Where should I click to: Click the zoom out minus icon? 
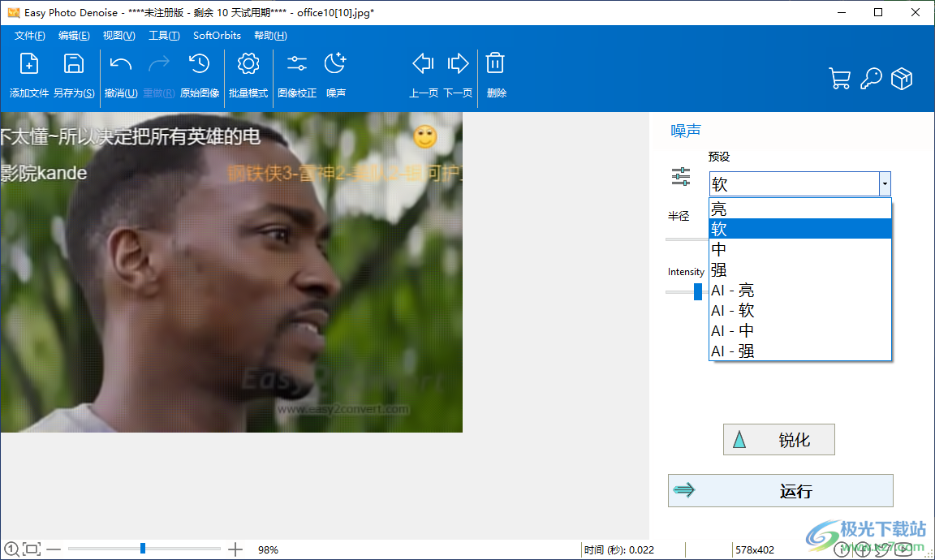pyautogui.click(x=54, y=549)
